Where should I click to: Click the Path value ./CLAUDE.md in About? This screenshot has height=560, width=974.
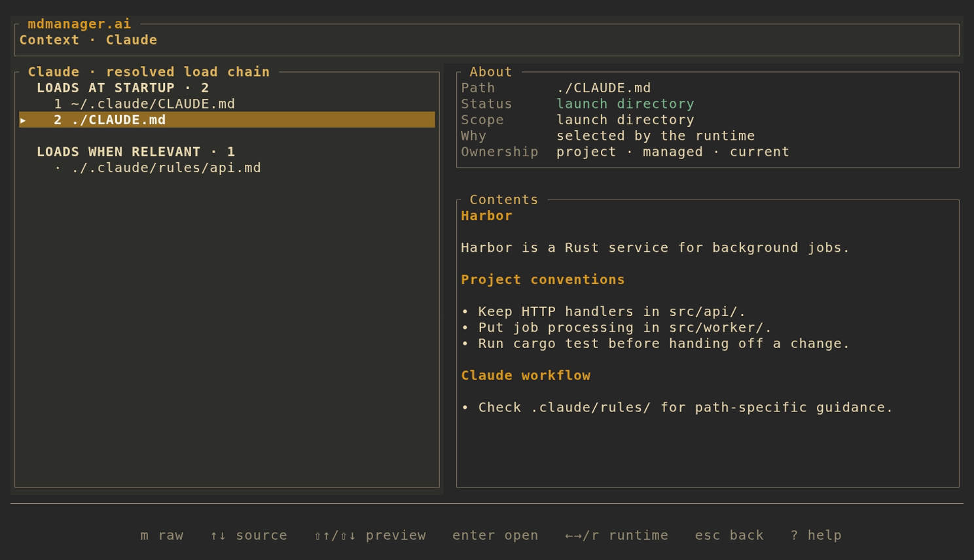(604, 88)
